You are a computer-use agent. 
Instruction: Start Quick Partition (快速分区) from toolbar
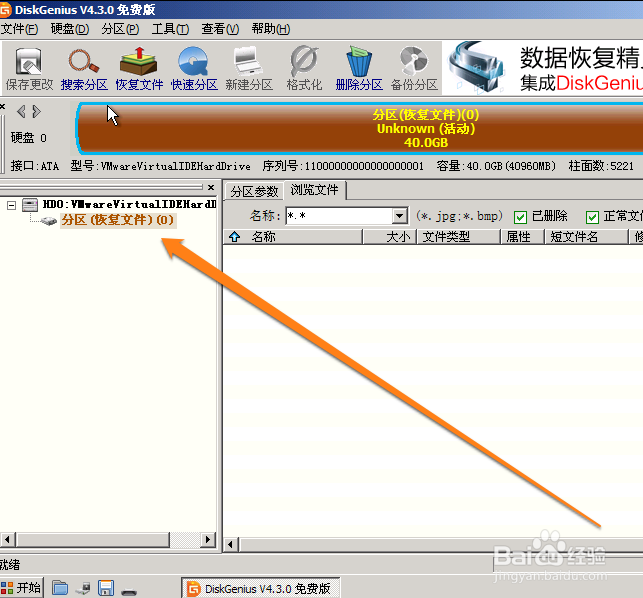(x=194, y=68)
